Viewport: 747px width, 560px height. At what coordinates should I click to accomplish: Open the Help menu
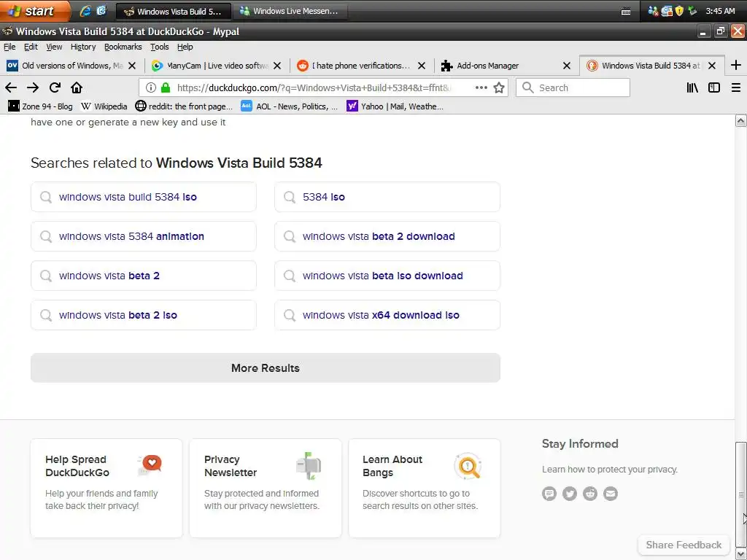point(185,47)
